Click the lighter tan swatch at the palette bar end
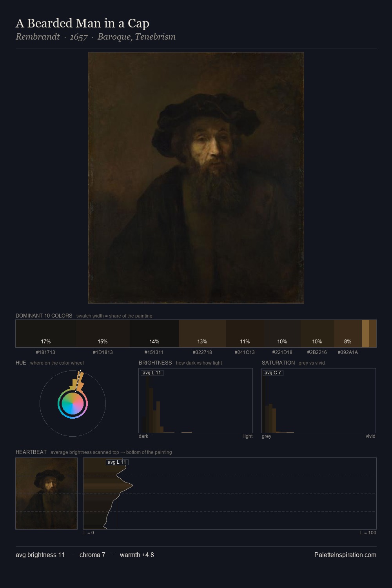 (366, 334)
